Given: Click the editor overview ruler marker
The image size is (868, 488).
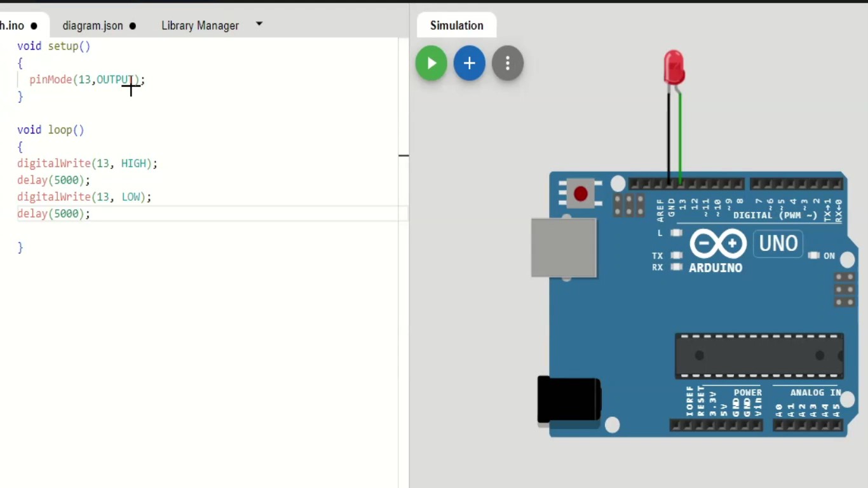Looking at the screenshot, I should [x=403, y=155].
